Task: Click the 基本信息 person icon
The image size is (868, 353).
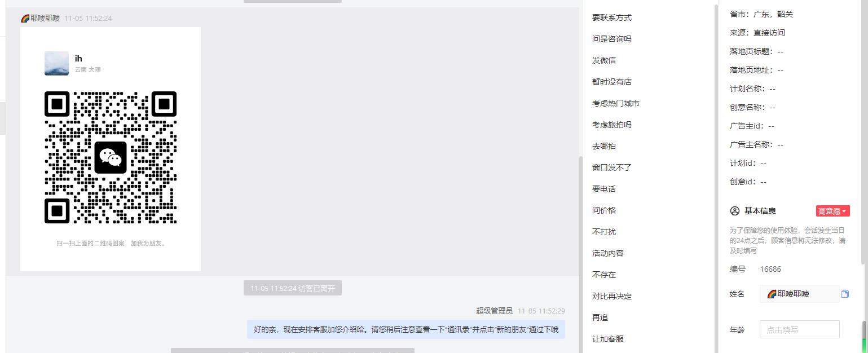Action: pyautogui.click(x=734, y=211)
